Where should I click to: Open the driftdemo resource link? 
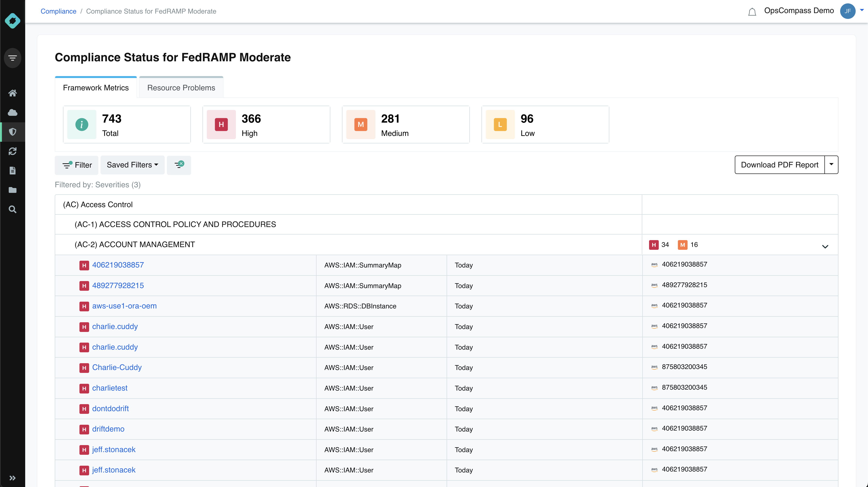click(108, 429)
